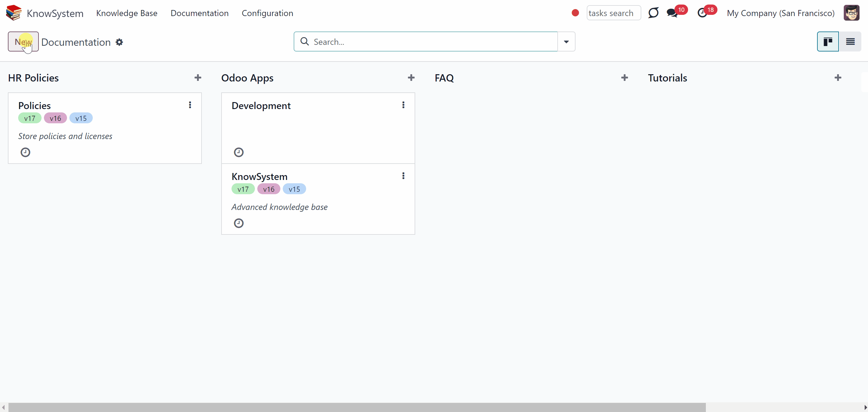Expand the search options dropdown arrow
This screenshot has width=868, height=412.
pyautogui.click(x=566, y=42)
